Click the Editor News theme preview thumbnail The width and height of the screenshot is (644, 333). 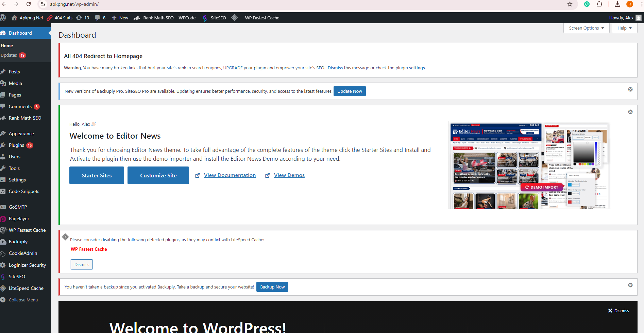tap(529, 165)
